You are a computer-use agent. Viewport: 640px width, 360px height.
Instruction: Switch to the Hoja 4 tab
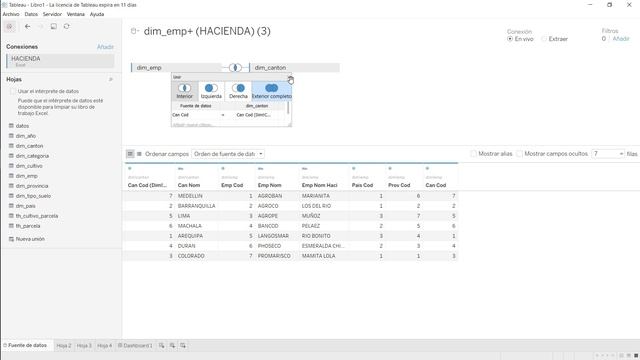click(104, 346)
